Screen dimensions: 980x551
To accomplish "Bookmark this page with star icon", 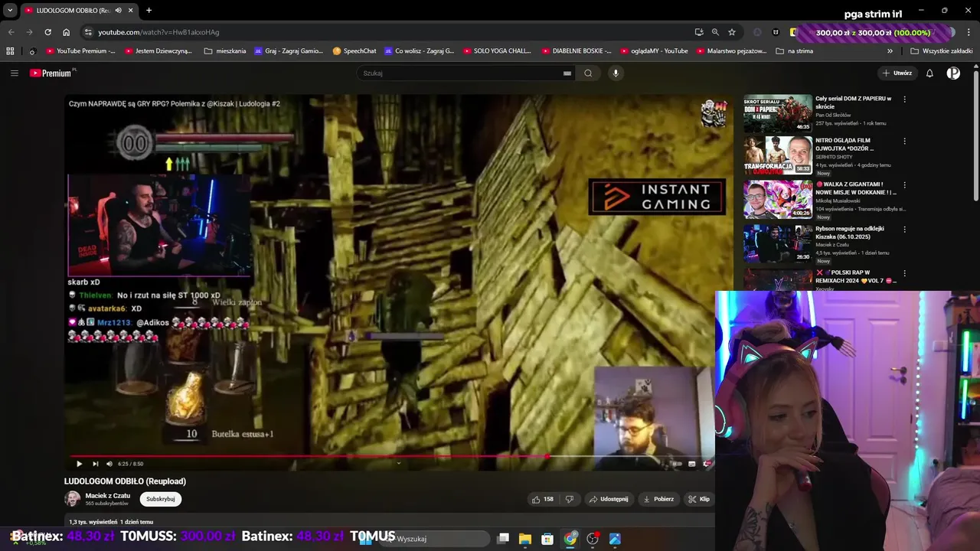I will [x=732, y=32].
